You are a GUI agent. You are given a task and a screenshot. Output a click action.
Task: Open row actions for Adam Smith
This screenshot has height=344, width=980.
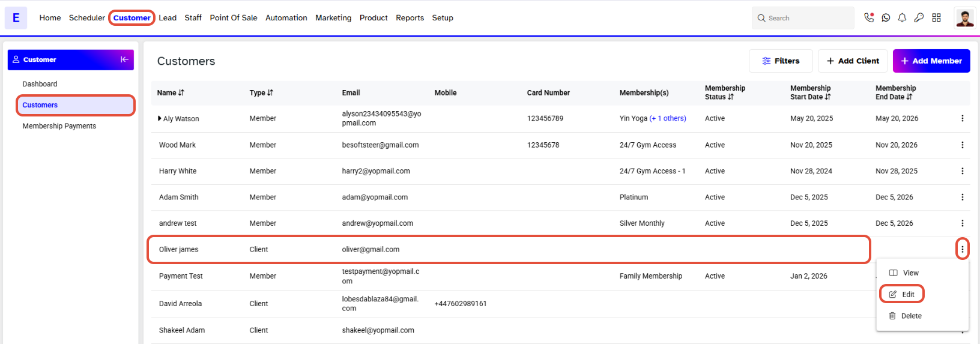point(962,197)
